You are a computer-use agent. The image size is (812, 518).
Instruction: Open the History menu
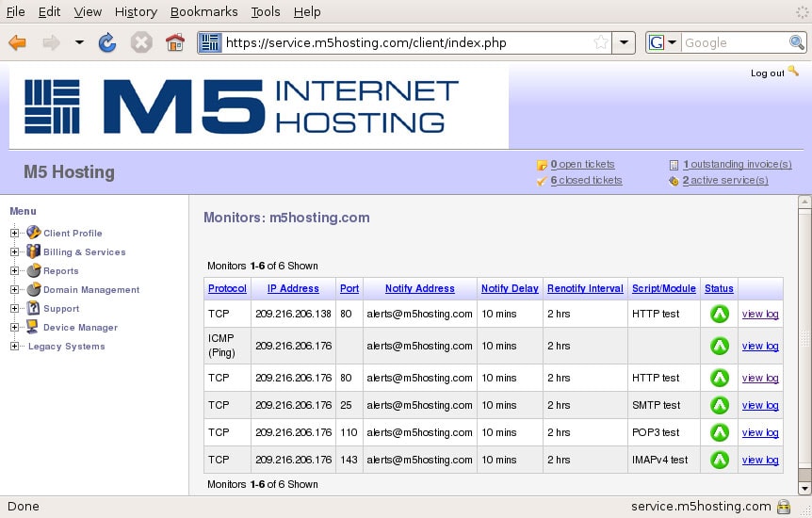point(136,12)
